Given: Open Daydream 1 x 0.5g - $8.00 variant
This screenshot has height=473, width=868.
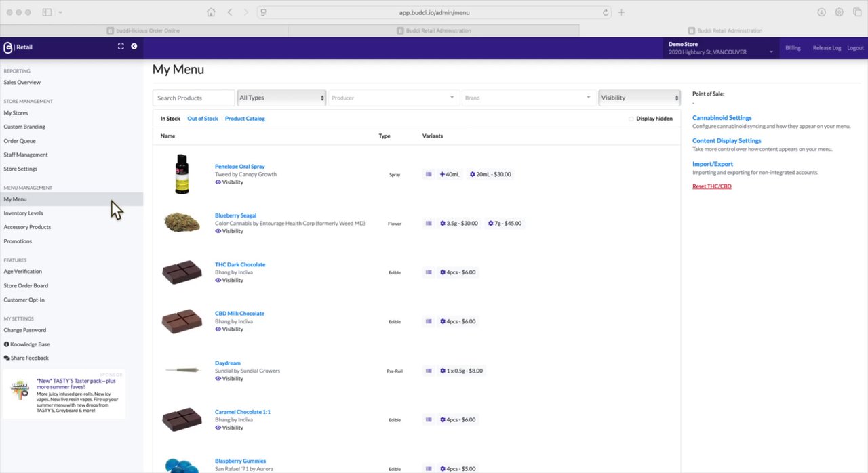Looking at the screenshot, I should point(461,371).
